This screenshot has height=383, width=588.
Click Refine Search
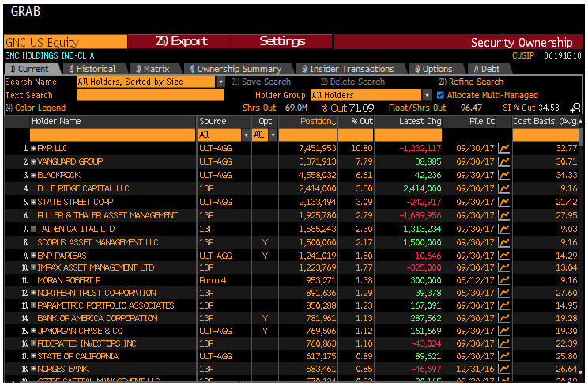click(x=471, y=82)
